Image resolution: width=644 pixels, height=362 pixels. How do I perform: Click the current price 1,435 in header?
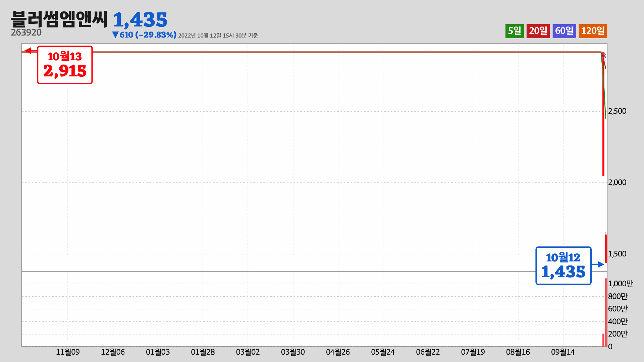[140, 20]
